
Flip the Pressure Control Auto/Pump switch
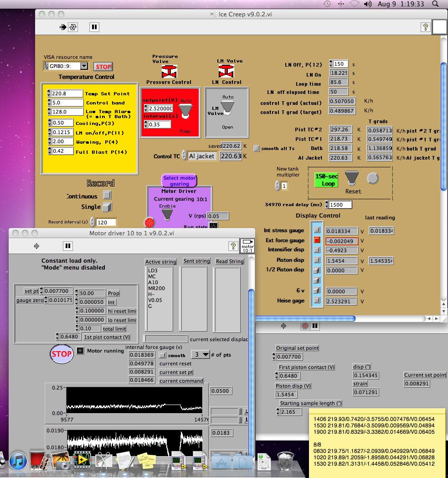tap(185, 111)
